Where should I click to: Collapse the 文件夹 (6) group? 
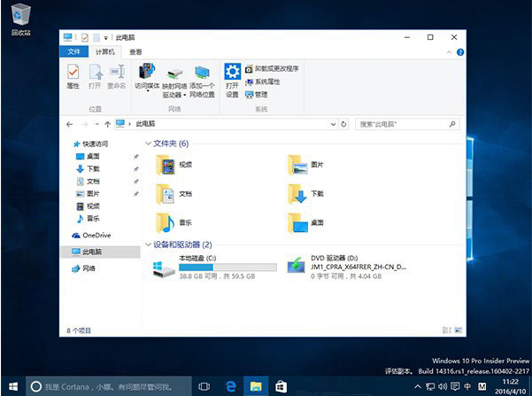pyautogui.click(x=148, y=143)
